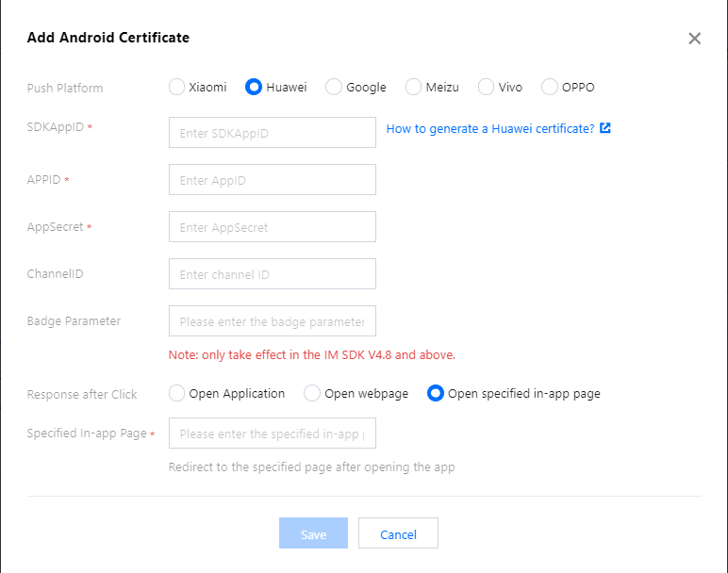Screen dimensions: 728x573
Task: Cancel adding the certificate
Action: [398, 533]
